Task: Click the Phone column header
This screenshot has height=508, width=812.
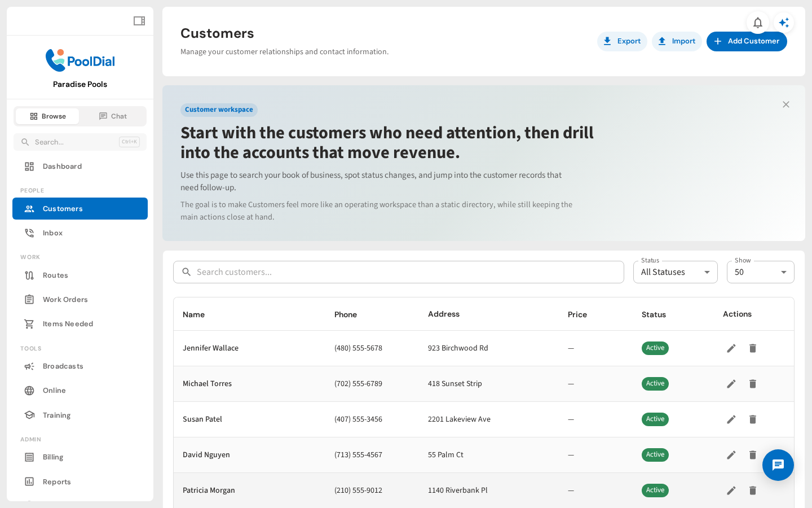Action: [346, 315]
